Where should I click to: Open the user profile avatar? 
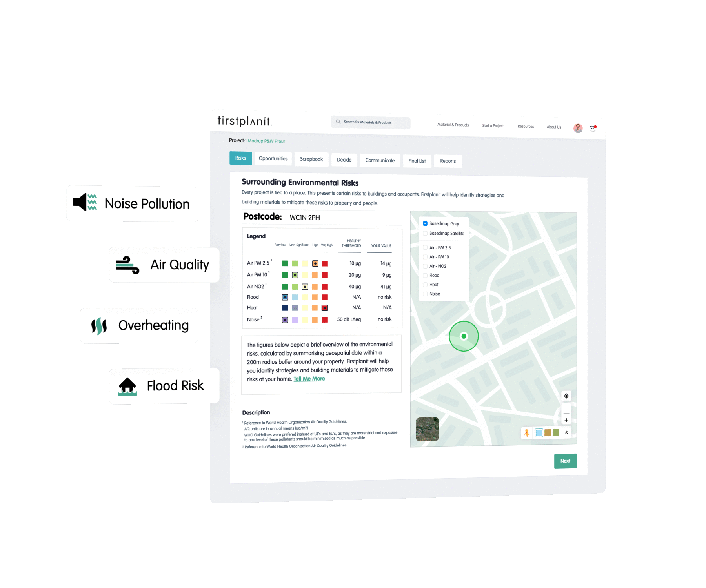point(578,128)
